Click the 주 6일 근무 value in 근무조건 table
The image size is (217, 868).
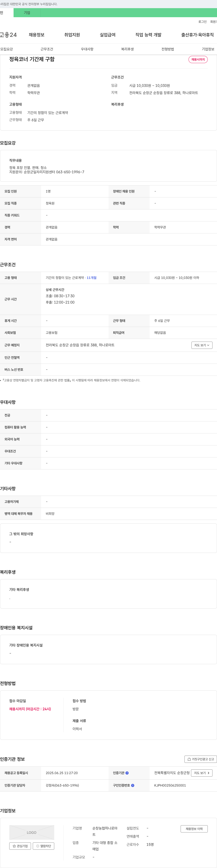162,321
